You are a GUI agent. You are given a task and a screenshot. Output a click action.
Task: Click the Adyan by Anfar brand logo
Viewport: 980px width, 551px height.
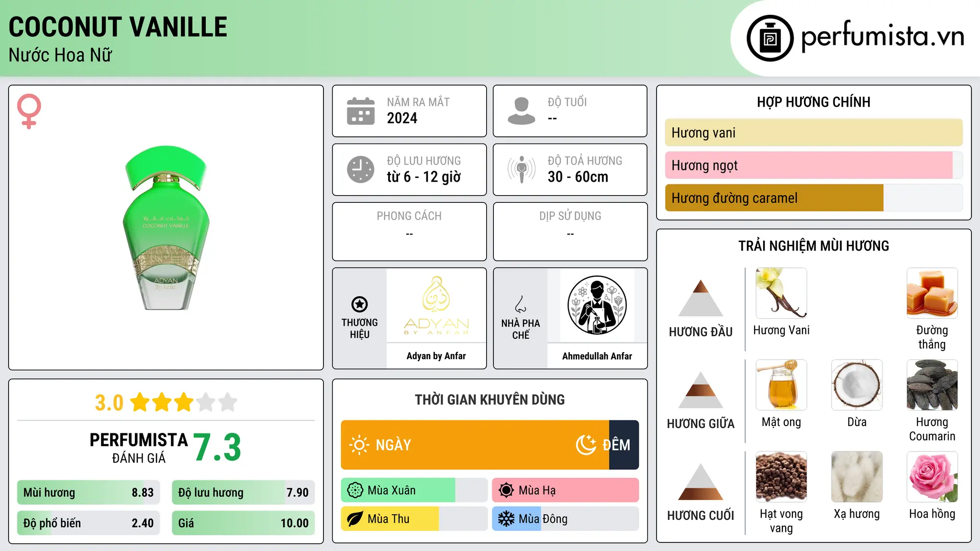click(436, 305)
